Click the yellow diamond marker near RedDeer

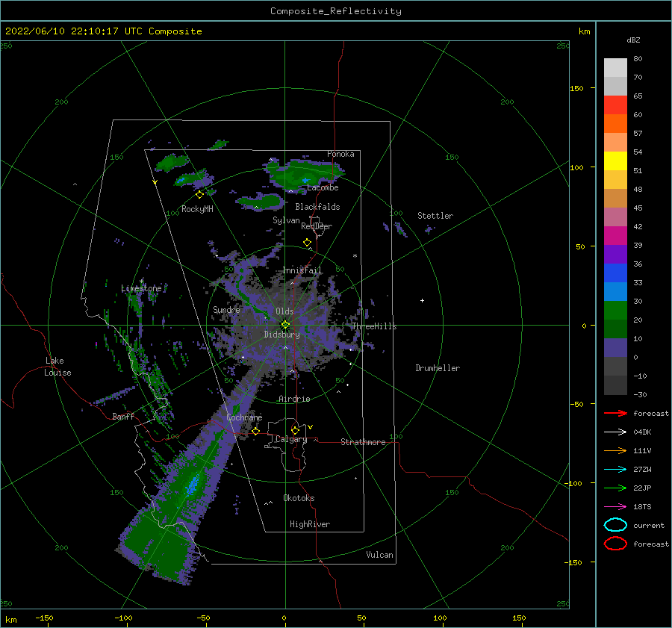pyautogui.click(x=308, y=243)
